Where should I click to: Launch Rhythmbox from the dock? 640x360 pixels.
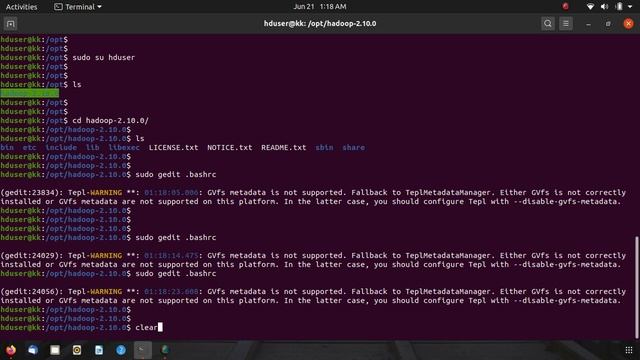tap(77, 350)
